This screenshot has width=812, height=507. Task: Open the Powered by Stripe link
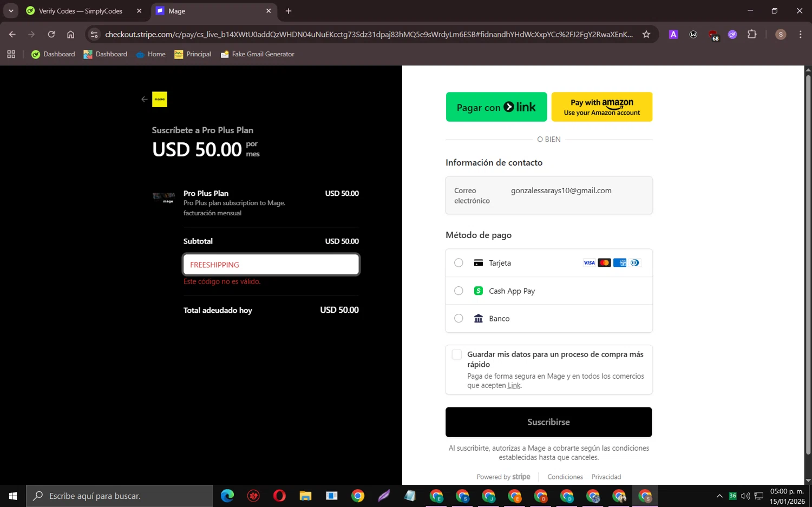(503, 477)
